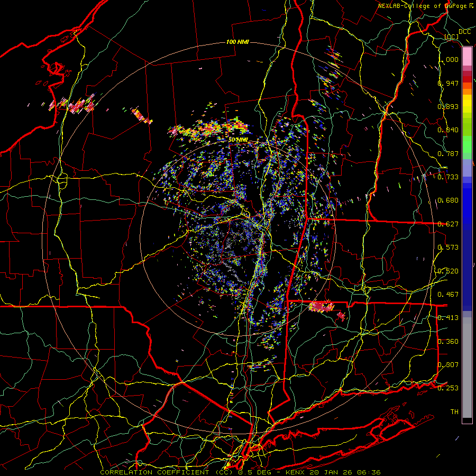Click the 0.787 legend value
The width and height of the screenshot is (476, 476).
pyautogui.click(x=448, y=153)
